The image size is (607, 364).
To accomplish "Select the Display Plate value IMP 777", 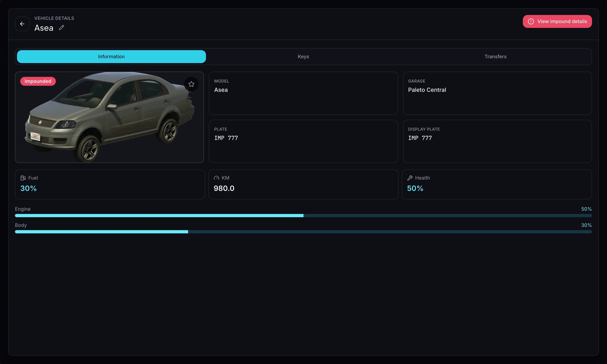I will pos(420,138).
